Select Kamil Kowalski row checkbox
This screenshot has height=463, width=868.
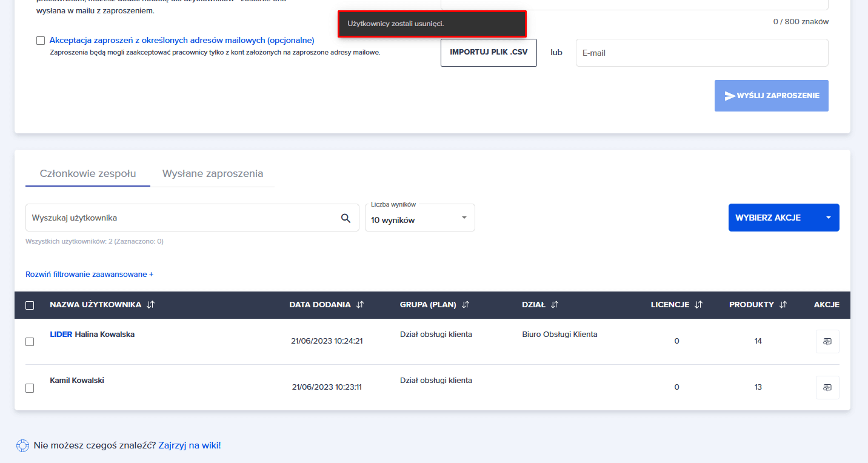pos(30,388)
